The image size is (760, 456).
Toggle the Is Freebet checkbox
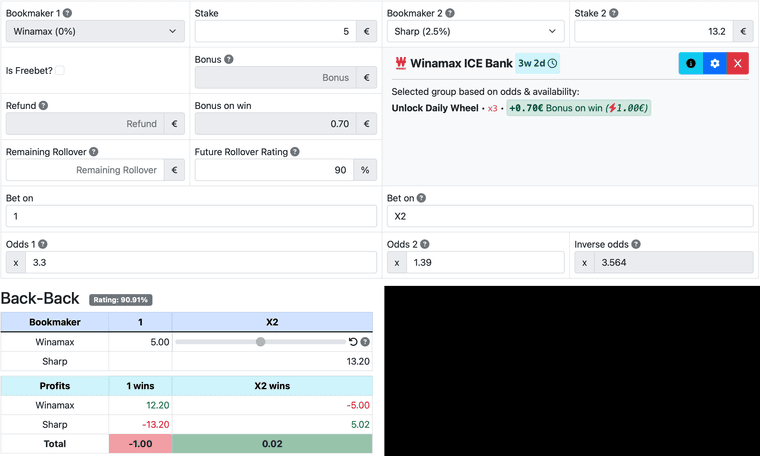60,70
